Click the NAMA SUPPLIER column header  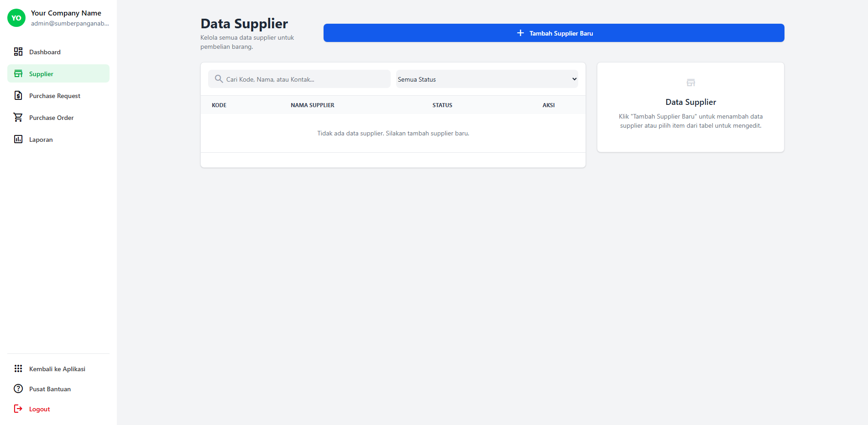312,105
